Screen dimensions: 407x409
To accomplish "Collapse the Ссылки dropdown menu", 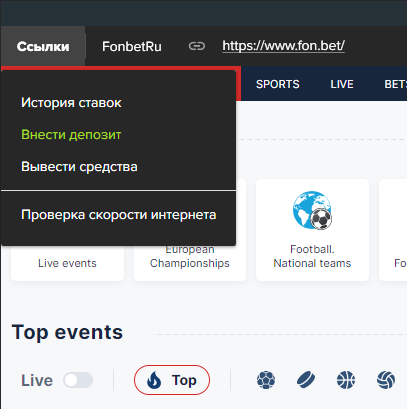I will tap(43, 46).
